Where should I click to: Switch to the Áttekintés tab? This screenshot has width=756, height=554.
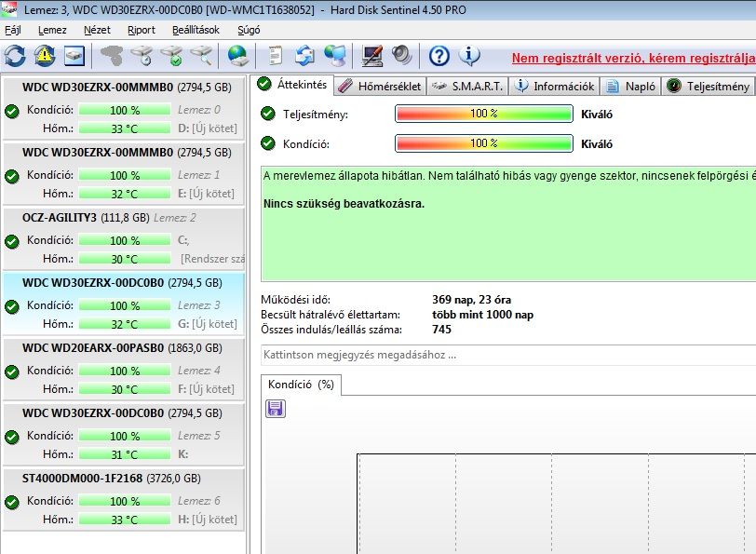292,85
